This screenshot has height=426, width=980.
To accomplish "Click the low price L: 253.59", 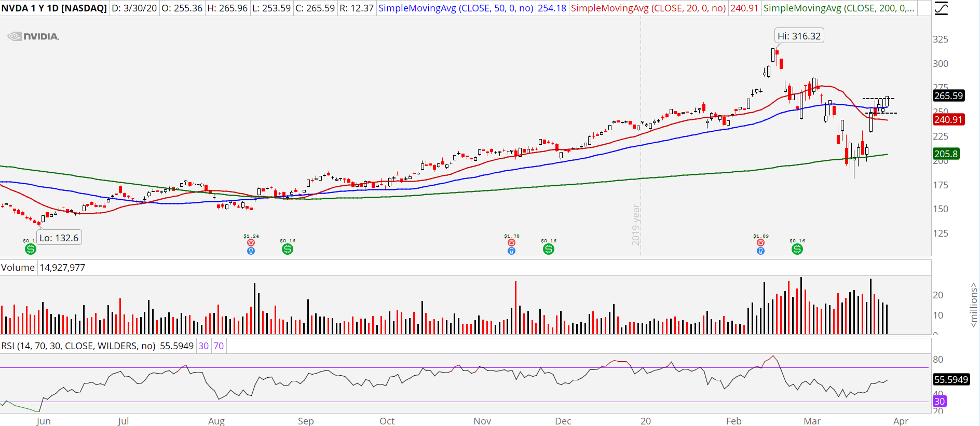I will coord(271,8).
